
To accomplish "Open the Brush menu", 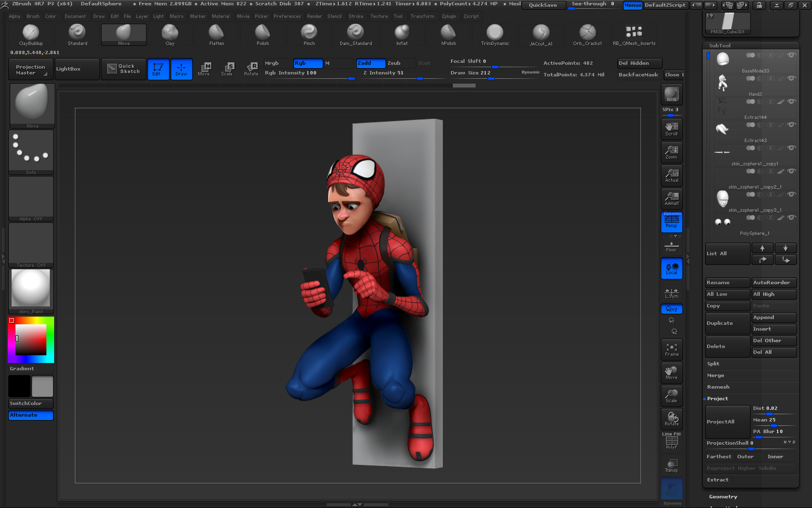I will pyautogui.click(x=33, y=16).
